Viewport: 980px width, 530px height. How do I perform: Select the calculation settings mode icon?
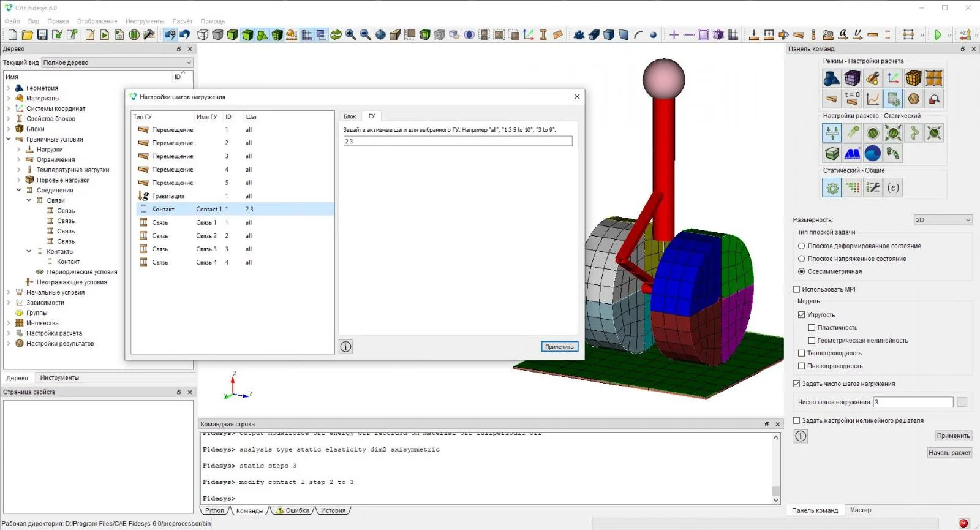point(893,99)
